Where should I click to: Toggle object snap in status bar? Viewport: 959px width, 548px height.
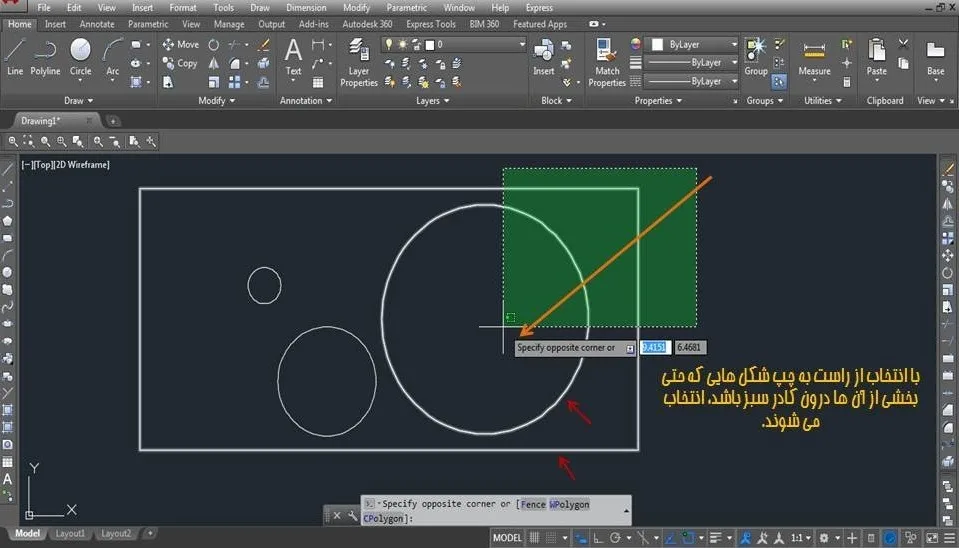[x=688, y=538]
